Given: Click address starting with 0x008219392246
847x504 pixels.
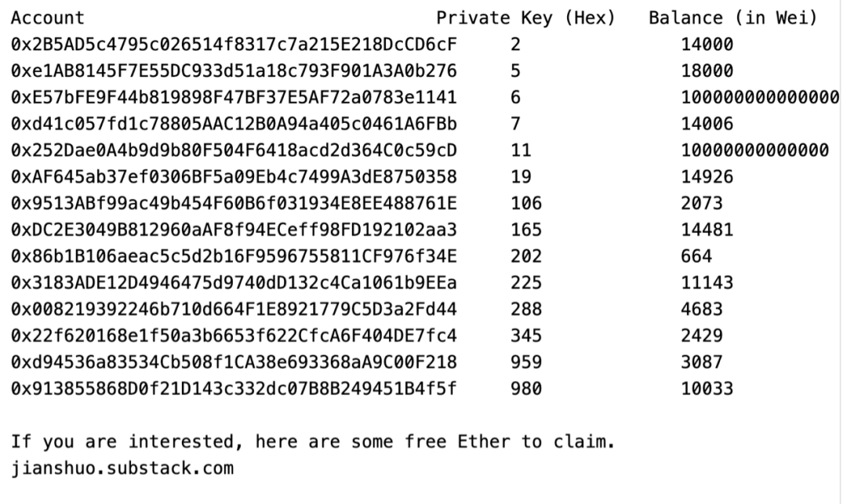Looking at the screenshot, I should point(234,309).
